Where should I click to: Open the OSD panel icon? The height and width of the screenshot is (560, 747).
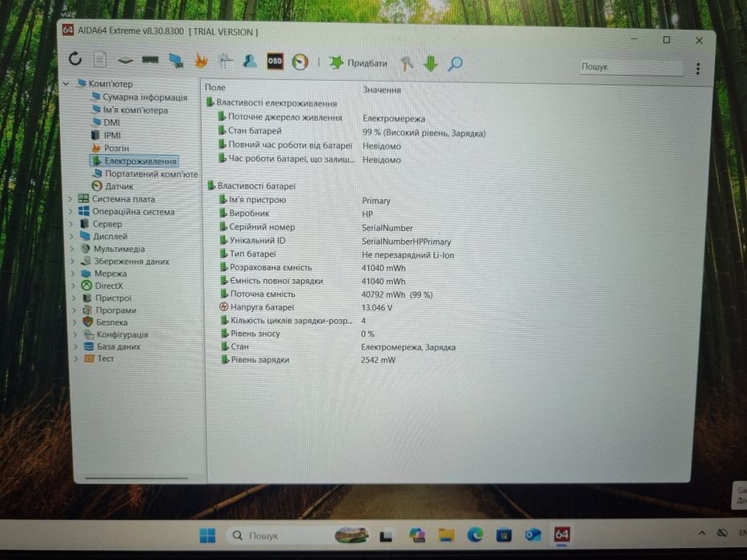pyautogui.click(x=275, y=61)
